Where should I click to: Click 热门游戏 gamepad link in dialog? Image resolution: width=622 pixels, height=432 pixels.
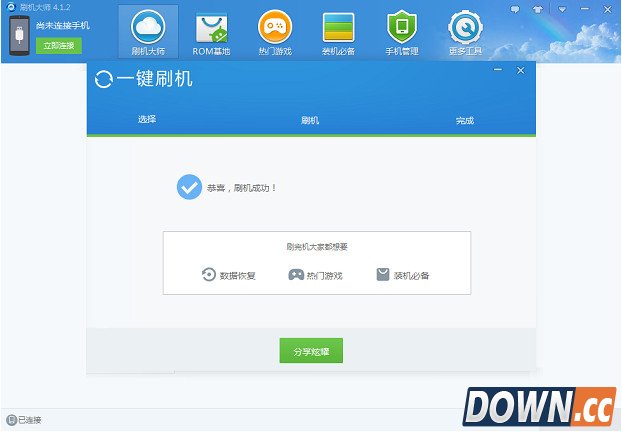(x=296, y=275)
